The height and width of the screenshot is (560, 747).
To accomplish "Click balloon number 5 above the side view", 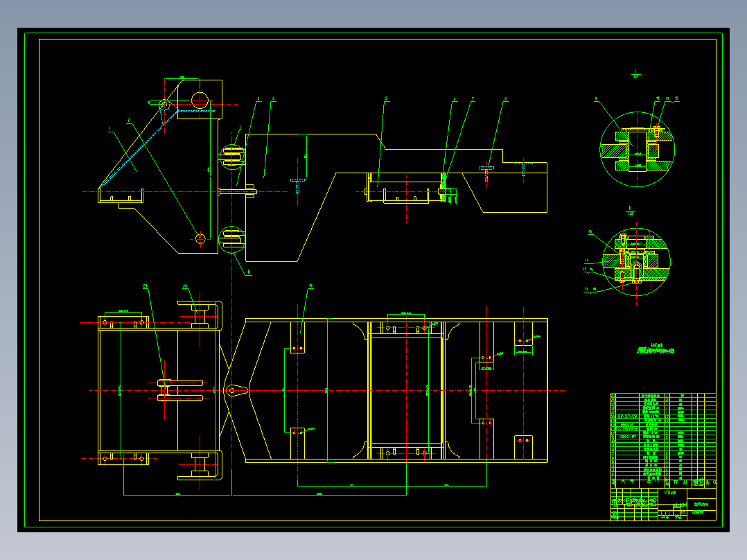I will coord(387,99).
